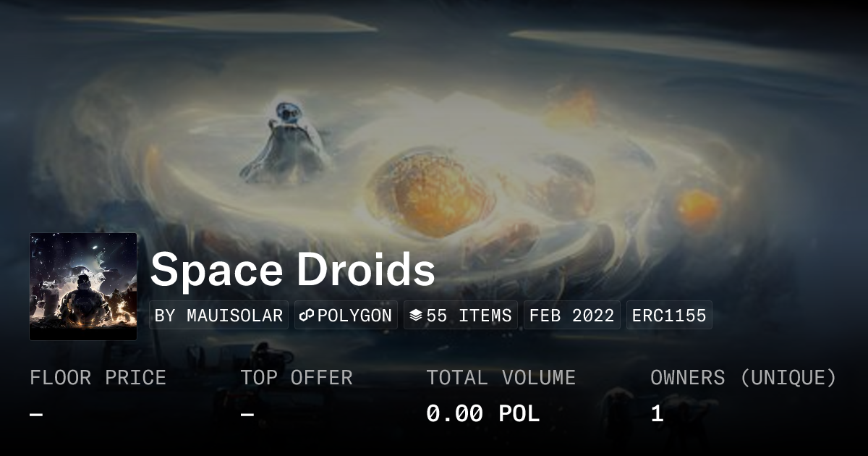Click the ERC1155 token standard badge

[669, 316]
